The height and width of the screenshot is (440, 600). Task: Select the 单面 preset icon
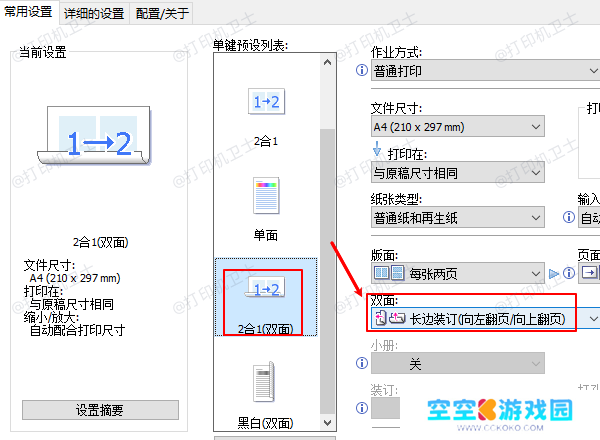coord(266,196)
